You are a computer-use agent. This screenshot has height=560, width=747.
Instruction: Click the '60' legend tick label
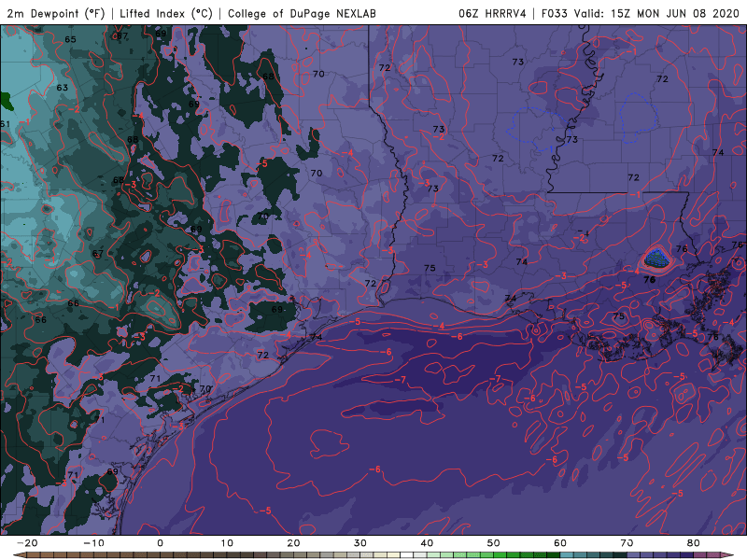[560, 543]
